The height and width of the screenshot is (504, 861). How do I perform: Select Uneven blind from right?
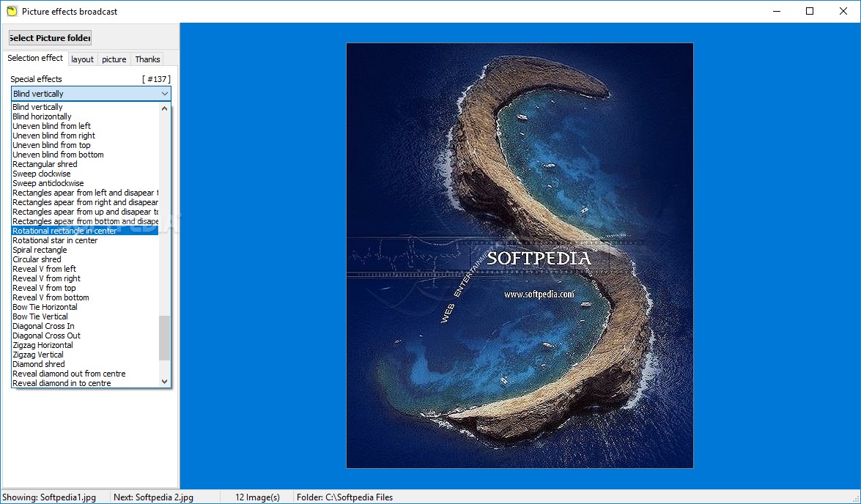tap(85, 136)
